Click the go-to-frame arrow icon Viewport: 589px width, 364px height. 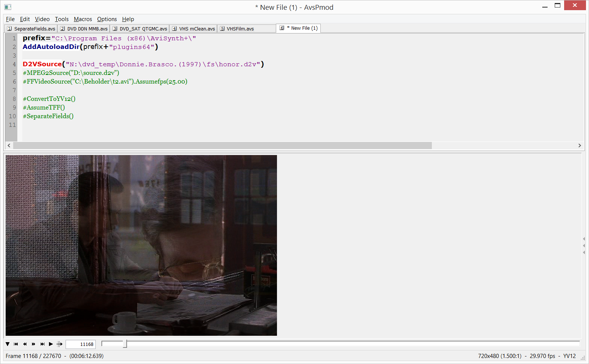coord(60,344)
